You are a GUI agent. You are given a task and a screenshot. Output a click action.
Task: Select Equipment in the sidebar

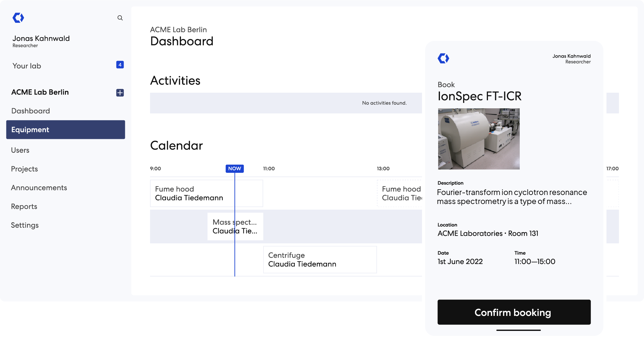(x=65, y=130)
